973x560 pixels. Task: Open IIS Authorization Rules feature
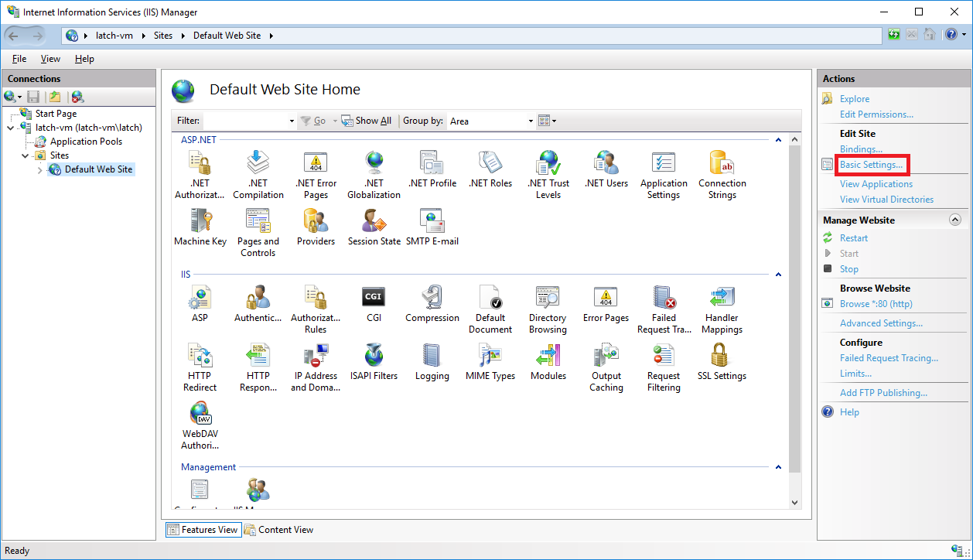point(316,309)
